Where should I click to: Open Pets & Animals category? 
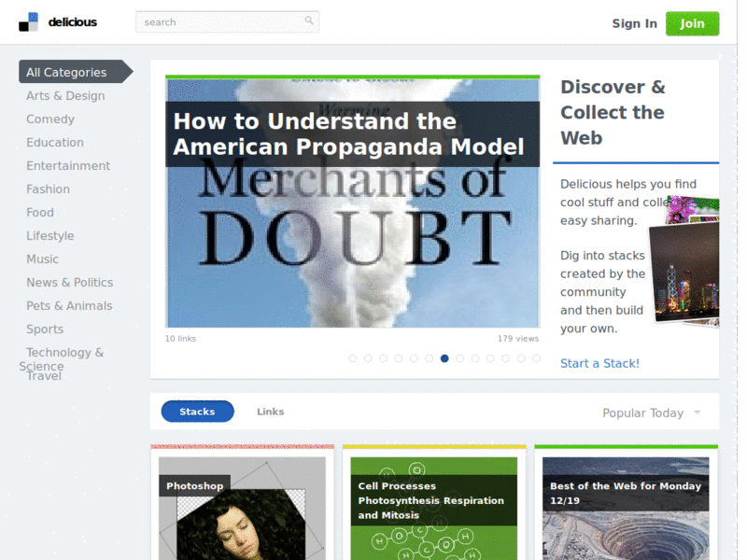pyautogui.click(x=69, y=306)
